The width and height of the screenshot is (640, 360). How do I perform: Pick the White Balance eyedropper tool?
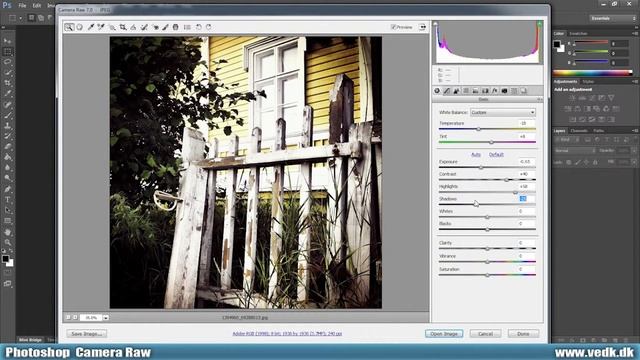click(x=91, y=27)
